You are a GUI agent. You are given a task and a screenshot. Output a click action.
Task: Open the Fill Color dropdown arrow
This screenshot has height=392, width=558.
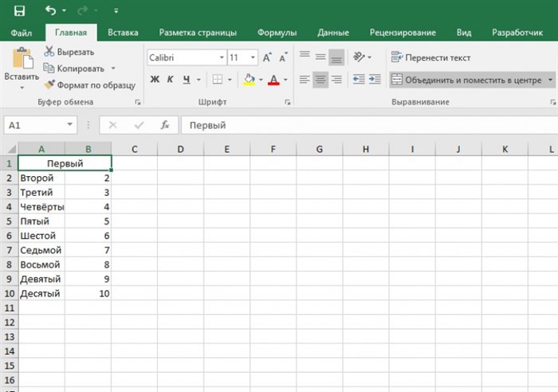pos(261,80)
